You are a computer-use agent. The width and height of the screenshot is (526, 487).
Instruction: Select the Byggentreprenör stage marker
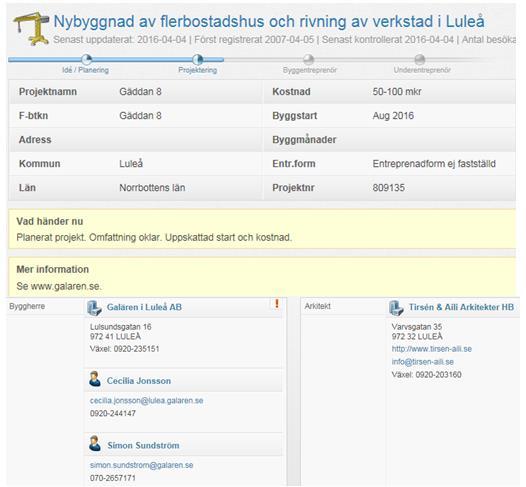tap(308, 60)
